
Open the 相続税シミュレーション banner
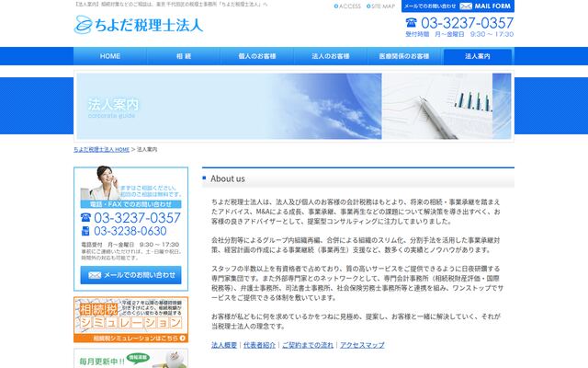(130, 319)
